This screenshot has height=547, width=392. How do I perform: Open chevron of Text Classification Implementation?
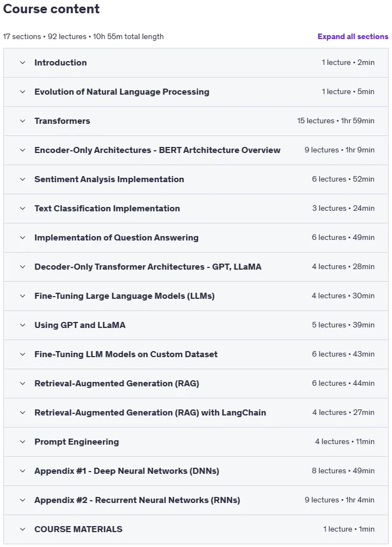pyautogui.click(x=23, y=209)
